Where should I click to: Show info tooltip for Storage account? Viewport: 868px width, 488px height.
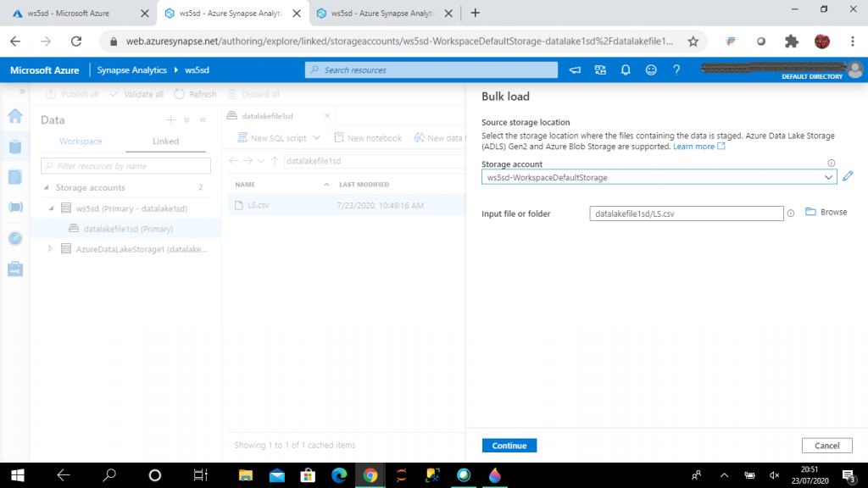pyautogui.click(x=831, y=164)
